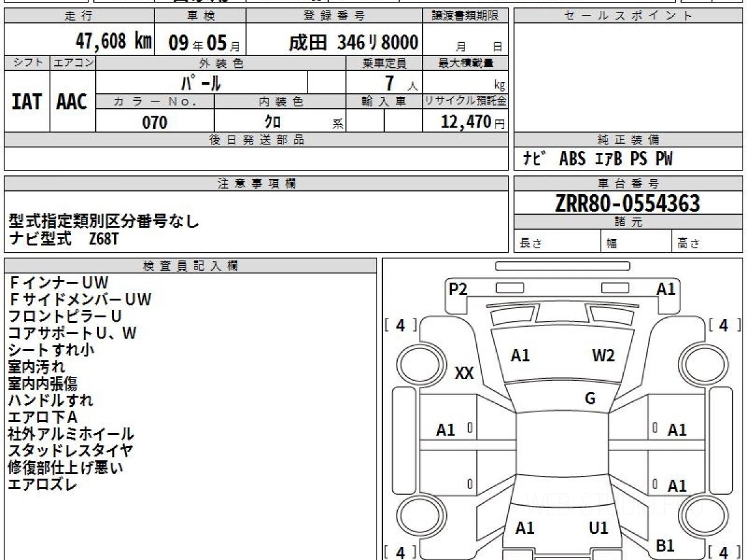Click the wheel circle above the B1 mark

[702, 515]
